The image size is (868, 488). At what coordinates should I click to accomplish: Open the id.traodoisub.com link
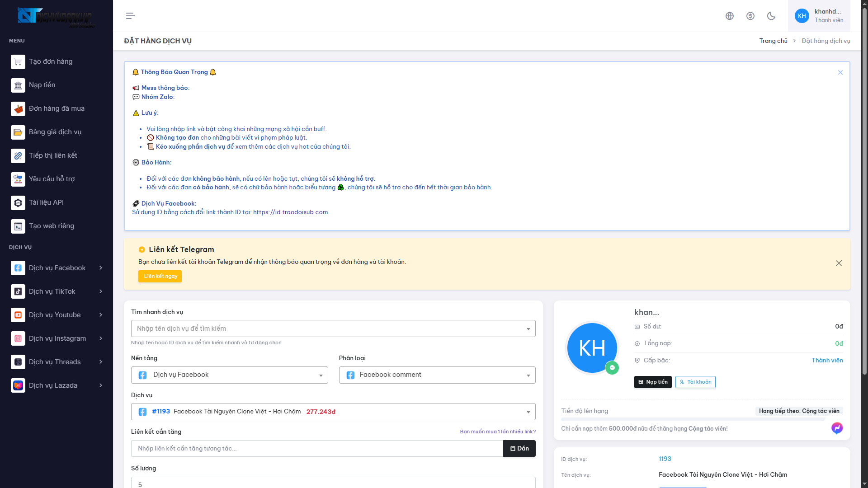tap(290, 212)
